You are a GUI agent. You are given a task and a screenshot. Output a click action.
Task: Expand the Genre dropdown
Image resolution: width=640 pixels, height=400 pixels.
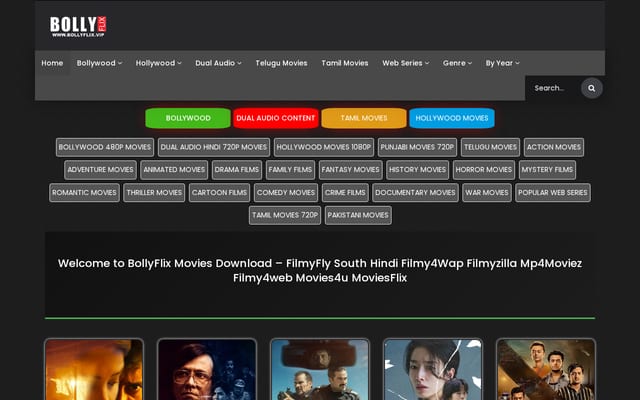click(x=457, y=63)
